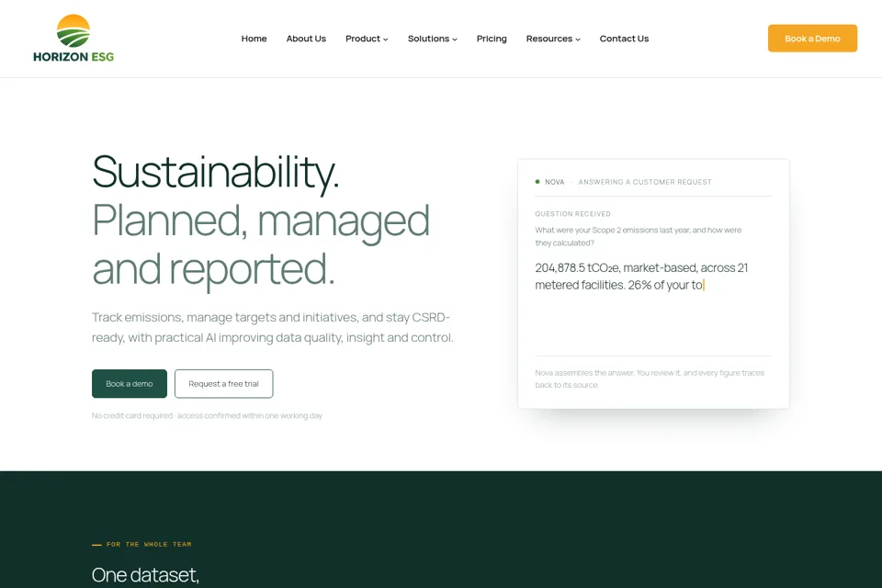Go to the About Us page

click(x=306, y=39)
